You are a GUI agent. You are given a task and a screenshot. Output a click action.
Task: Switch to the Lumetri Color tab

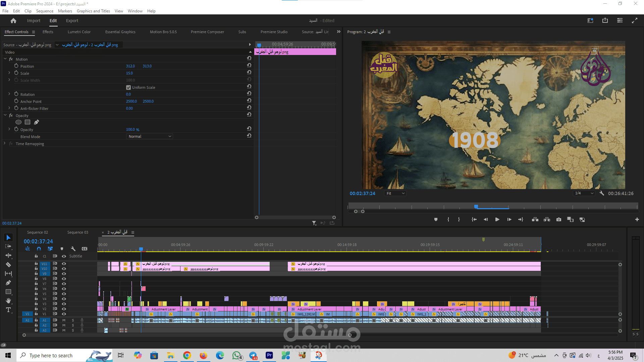[79, 32]
